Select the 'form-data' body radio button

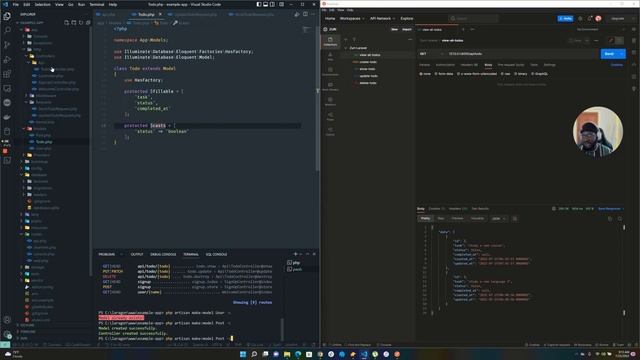pos(436,74)
